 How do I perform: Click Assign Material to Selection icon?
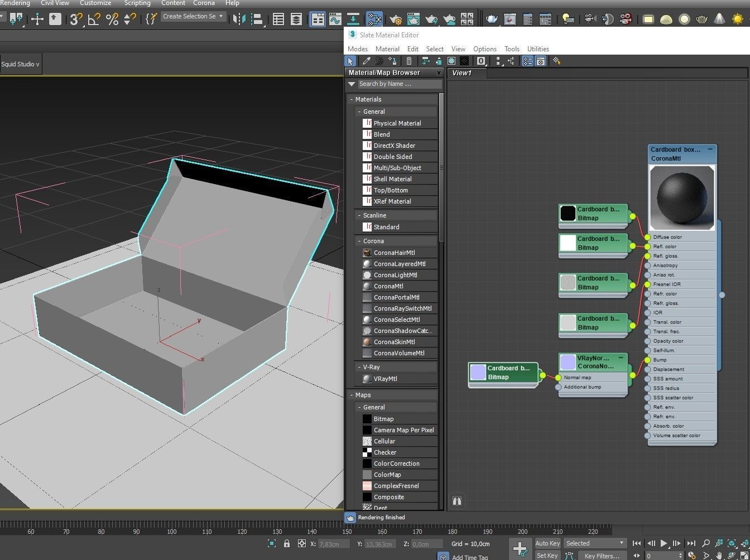392,61
